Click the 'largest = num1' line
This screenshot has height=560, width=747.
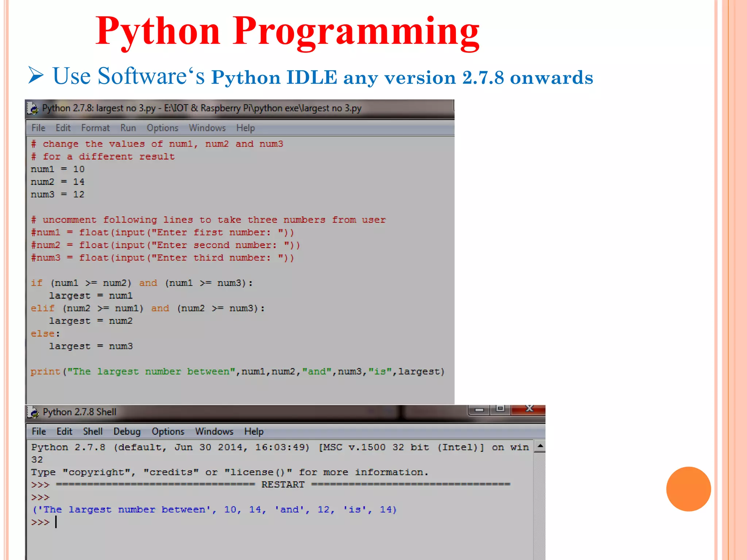91,296
